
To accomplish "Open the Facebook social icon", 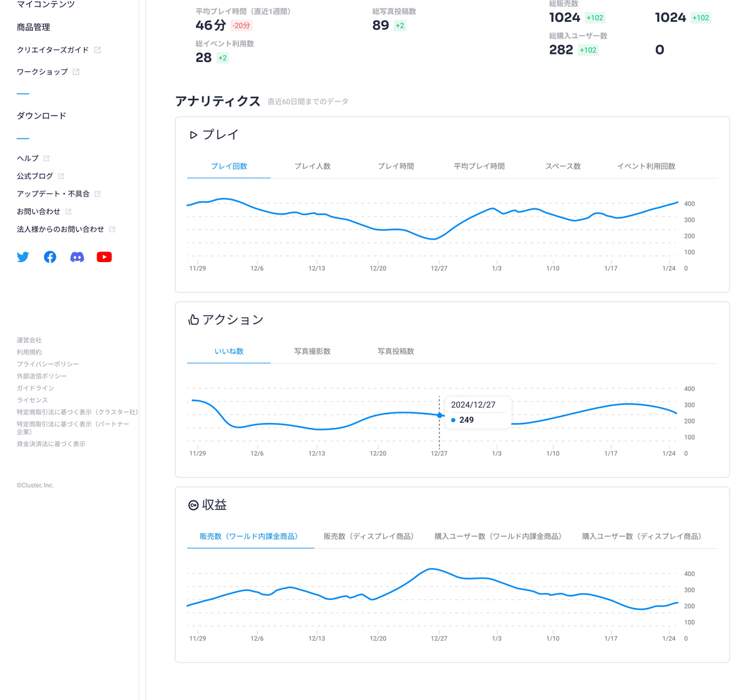I will click(x=50, y=257).
